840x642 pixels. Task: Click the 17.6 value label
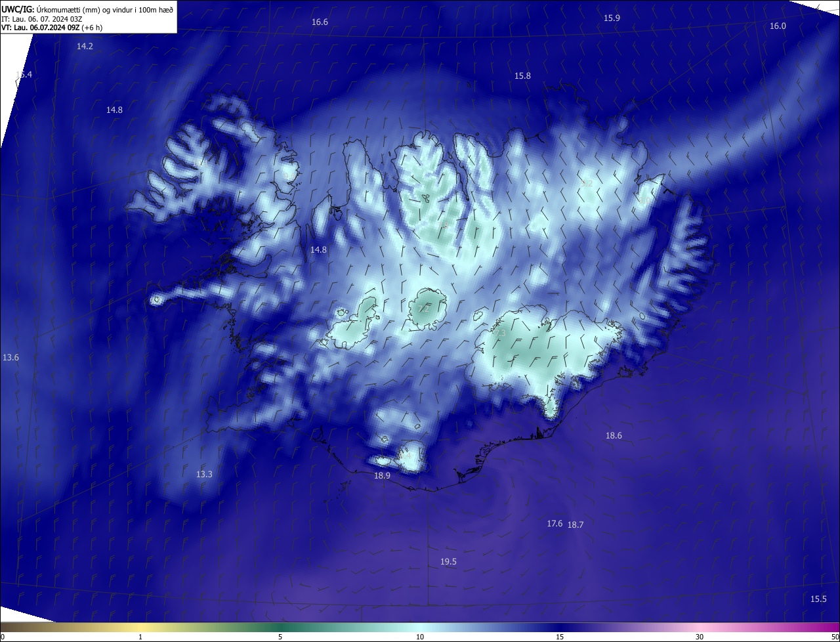click(555, 524)
